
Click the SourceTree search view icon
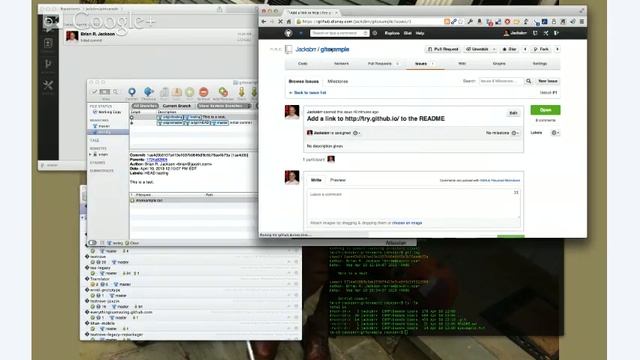pos(116,92)
